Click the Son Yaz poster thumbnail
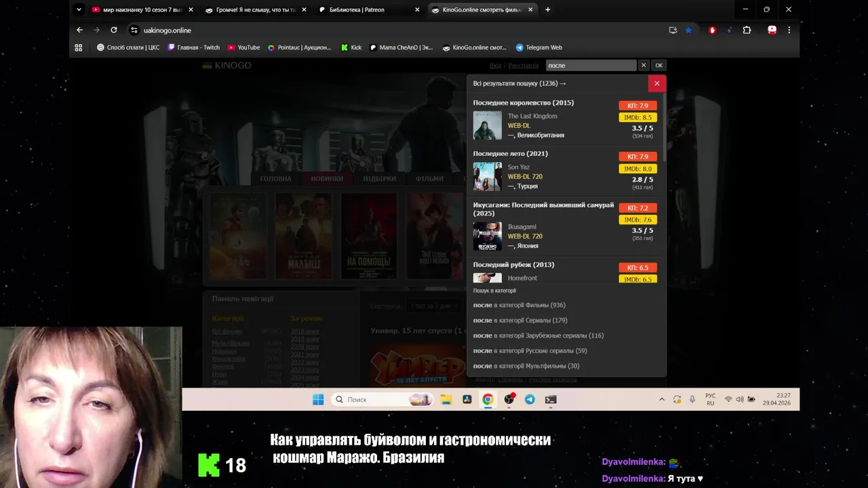 click(488, 176)
